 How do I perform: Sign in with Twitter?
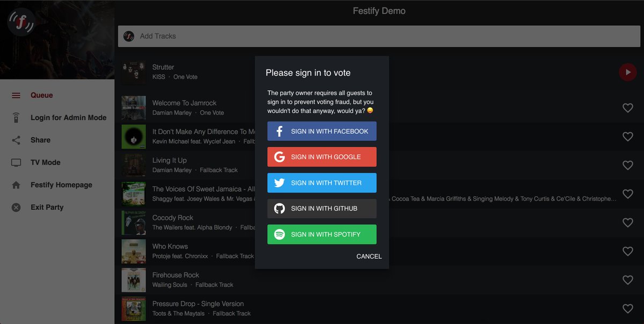point(322,183)
